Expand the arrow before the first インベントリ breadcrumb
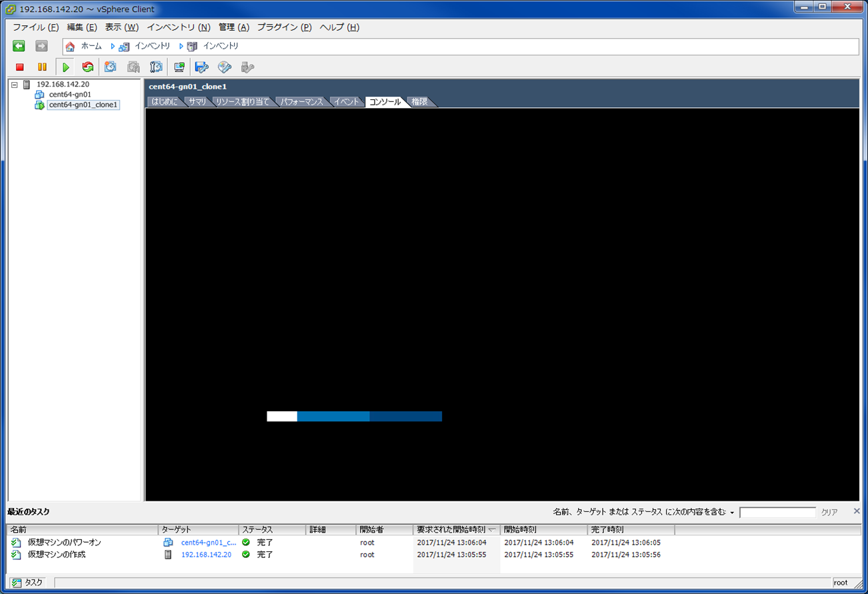The width and height of the screenshot is (868, 594). click(x=113, y=47)
